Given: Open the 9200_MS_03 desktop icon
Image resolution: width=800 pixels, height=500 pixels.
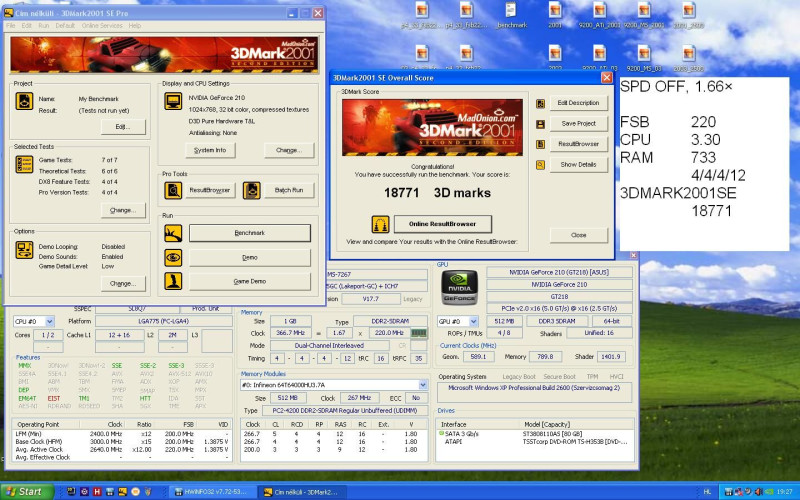Looking at the screenshot, I should click(644, 58).
